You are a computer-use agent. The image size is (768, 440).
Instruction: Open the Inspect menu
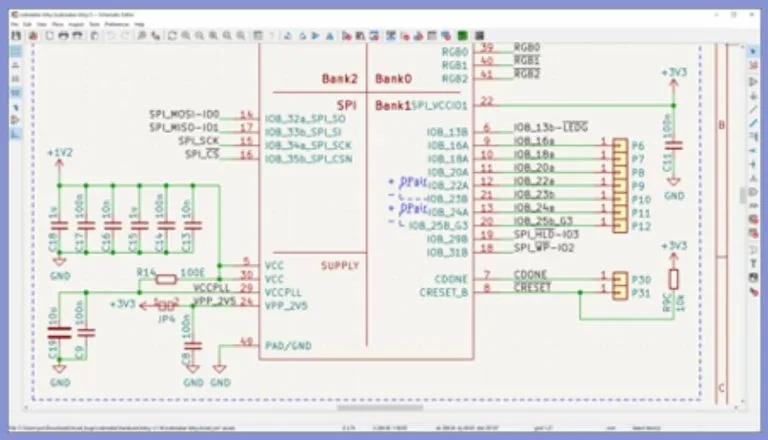(x=76, y=24)
